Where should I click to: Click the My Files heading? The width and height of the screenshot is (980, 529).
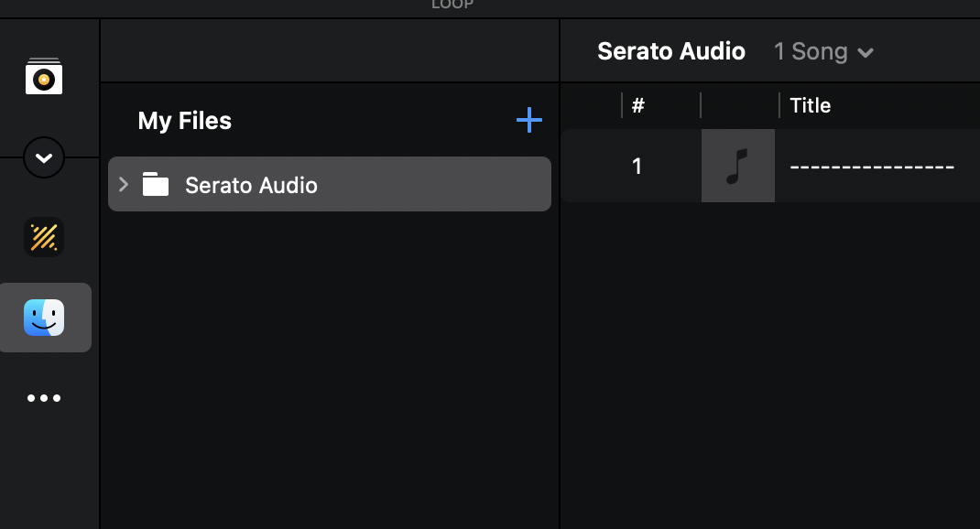(184, 121)
